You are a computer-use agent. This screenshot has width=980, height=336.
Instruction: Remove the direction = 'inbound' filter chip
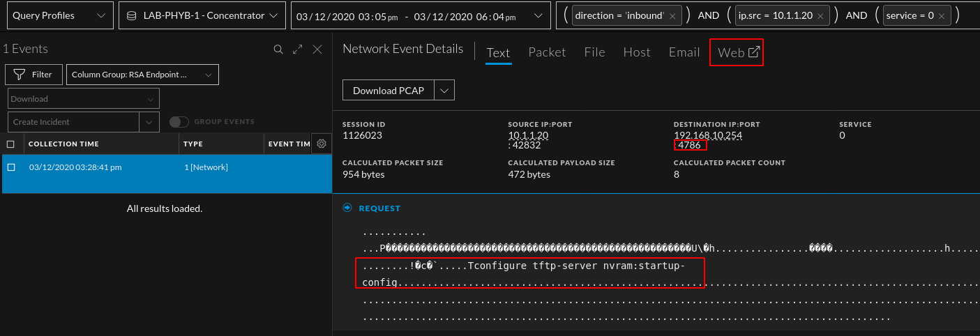coord(672,15)
